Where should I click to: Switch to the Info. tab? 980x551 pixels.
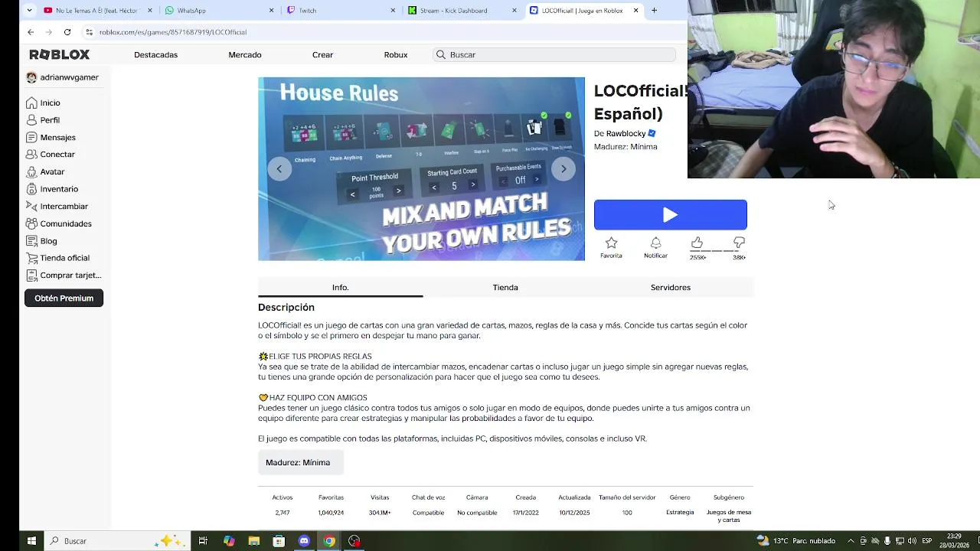340,288
